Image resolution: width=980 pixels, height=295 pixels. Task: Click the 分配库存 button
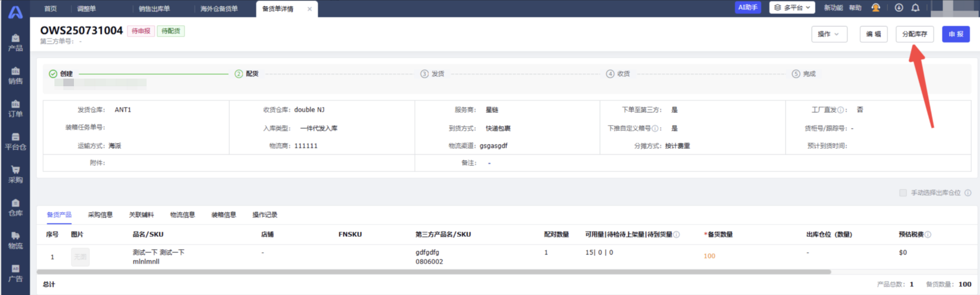click(x=915, y=34)
